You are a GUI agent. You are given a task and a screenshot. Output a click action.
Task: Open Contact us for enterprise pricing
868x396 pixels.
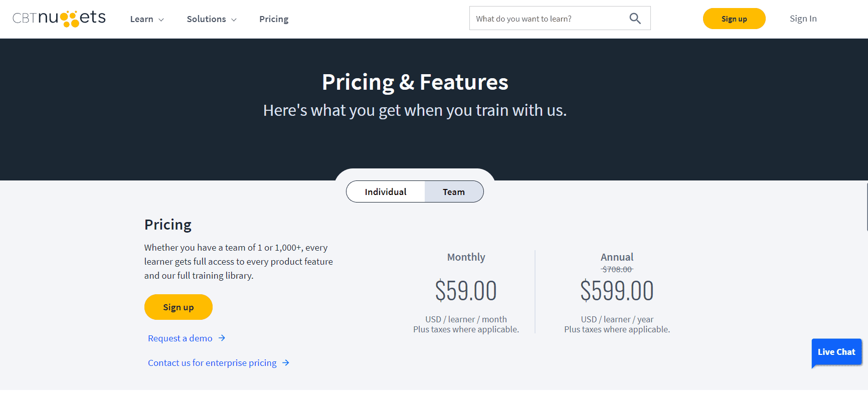(x=212, y=363)
